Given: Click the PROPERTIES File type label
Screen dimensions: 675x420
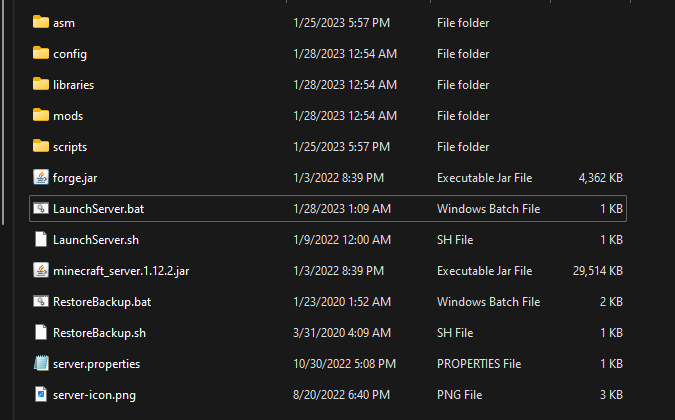Looking at the screenshot, I should (x=479, y=364).
